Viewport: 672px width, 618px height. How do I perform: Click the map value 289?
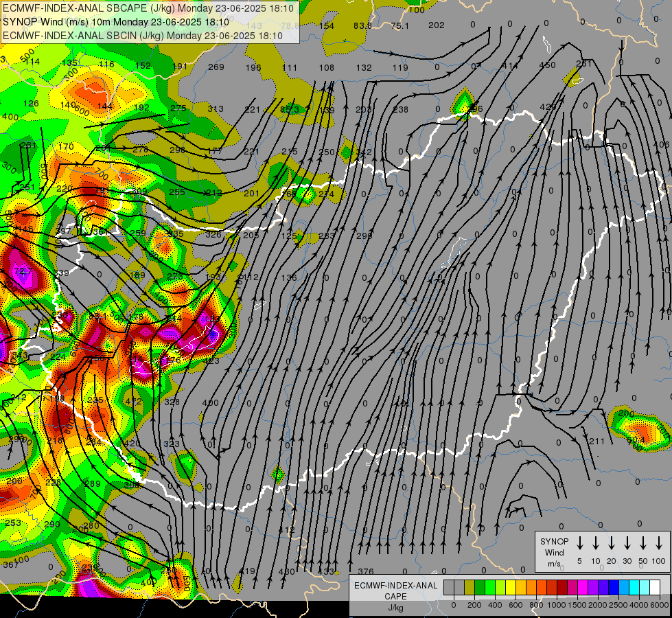(x=93, y=484)
